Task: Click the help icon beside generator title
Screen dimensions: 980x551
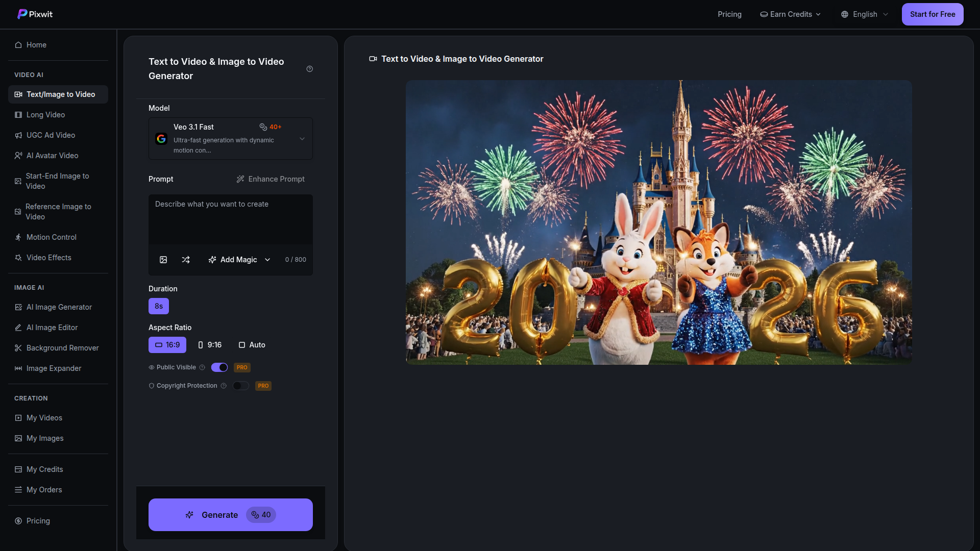Action: point(309,69)
